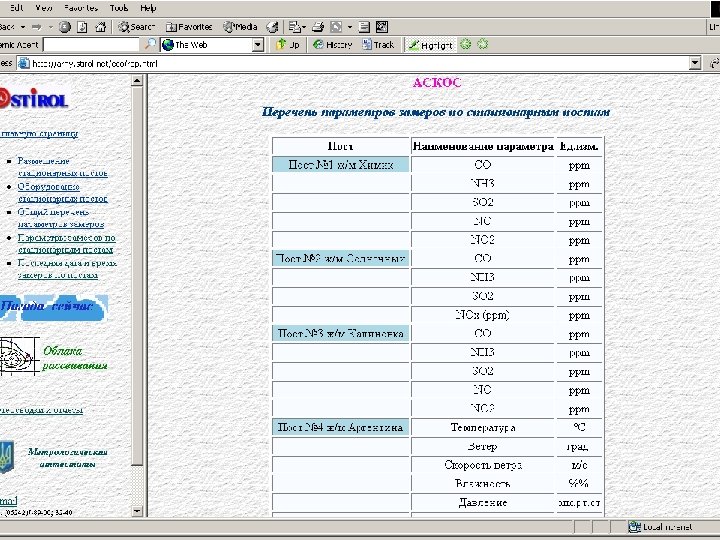Open the Favorites pane button

click(x=189, y=27)
